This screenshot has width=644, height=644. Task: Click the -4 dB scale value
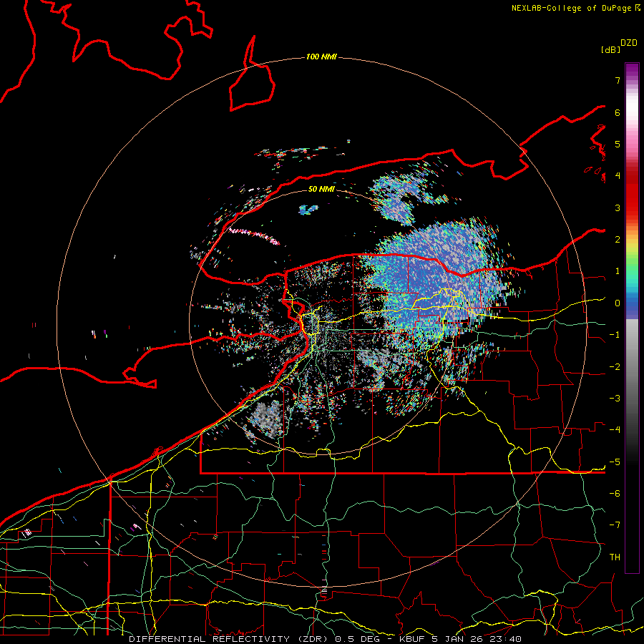(x=615, y=430)
